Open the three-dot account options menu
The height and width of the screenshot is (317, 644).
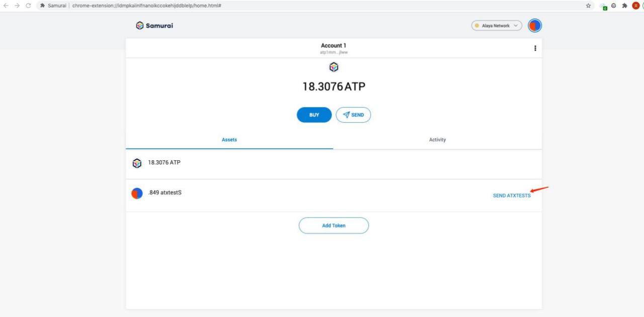[x=535, y=48]
